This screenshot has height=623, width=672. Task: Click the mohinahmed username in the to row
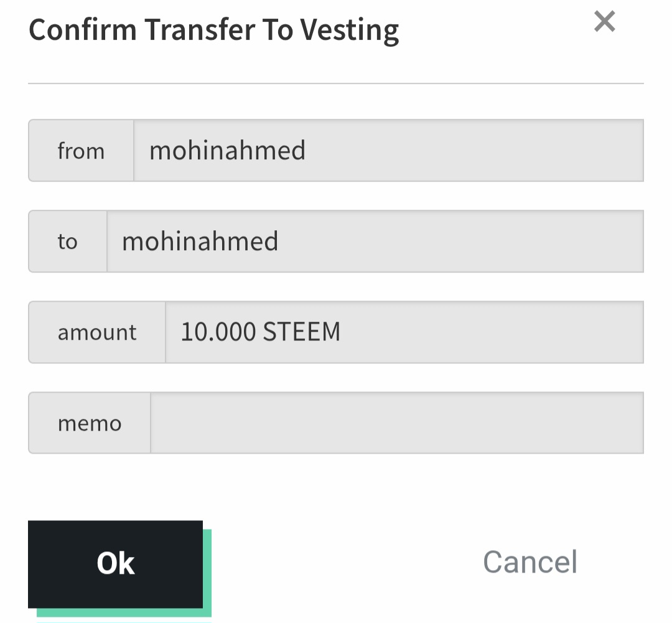pos(200,241)
